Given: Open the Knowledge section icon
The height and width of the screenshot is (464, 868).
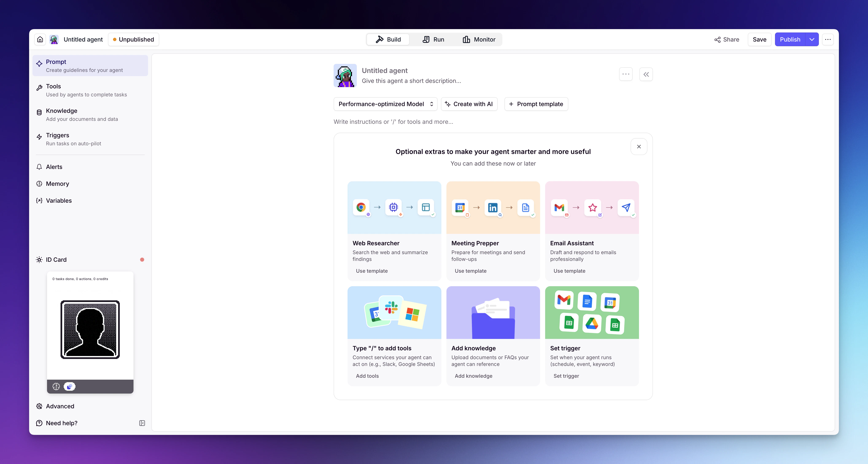Looking at the screenshot, I should tap(39, 113).
